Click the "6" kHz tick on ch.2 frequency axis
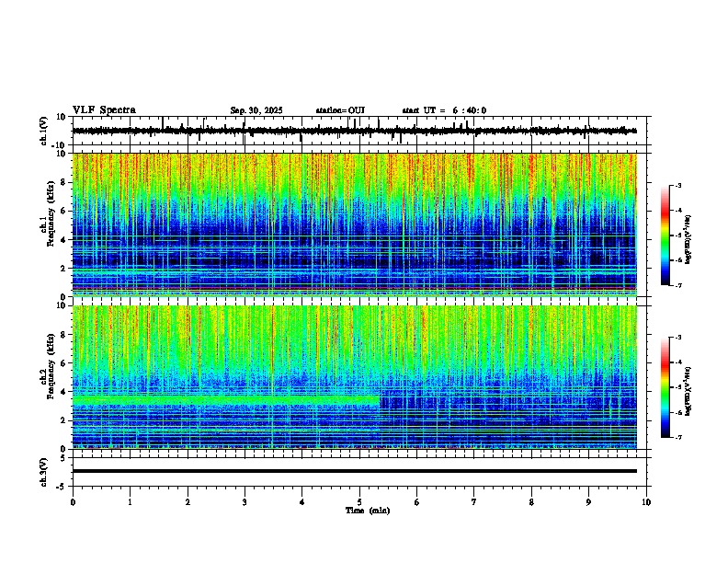Viewport: 728px width, 563px height. (64, 363)
